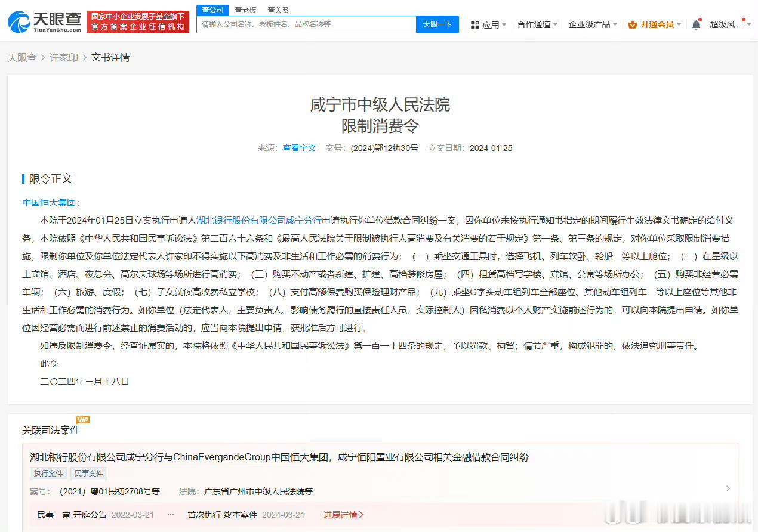Switch to the 查老板 tab
The image size is (758, 532).
[x=245, y=10]
